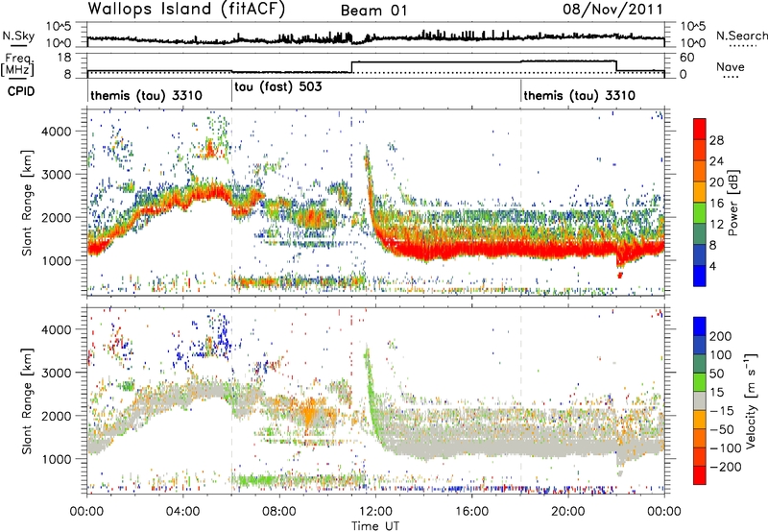The width and height of the screenshot is (768, 532).
Task: Click the 10^5 tick beside N.Sky
Action: pyautogui.click(x=59, y=27)
